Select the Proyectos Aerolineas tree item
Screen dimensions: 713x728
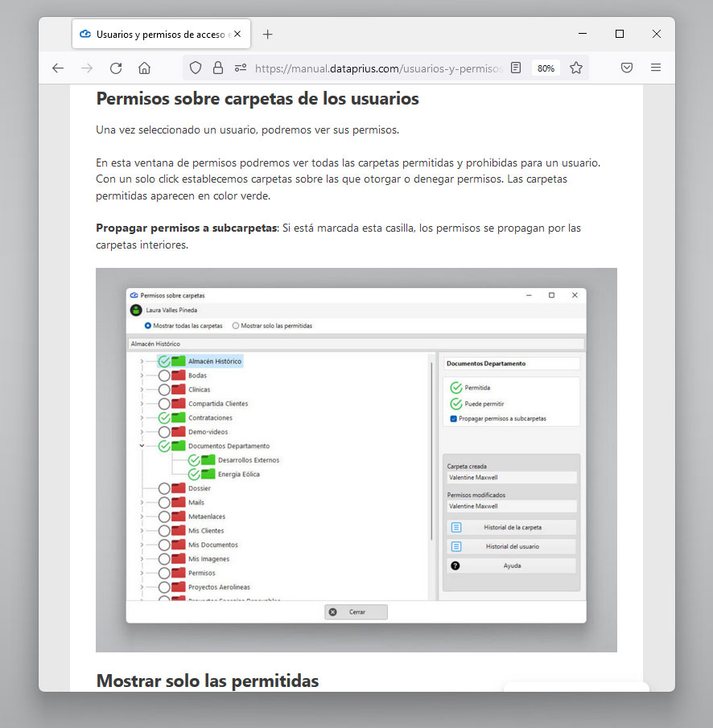click(219, 587)
